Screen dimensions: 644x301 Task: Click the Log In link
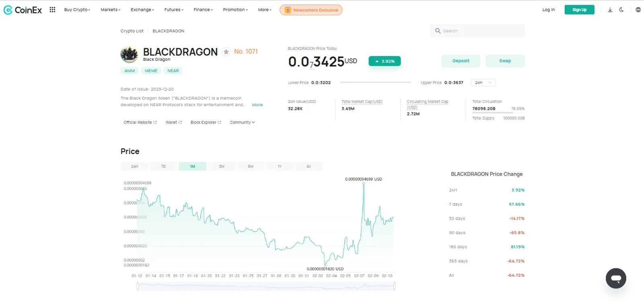click(548, 10)
